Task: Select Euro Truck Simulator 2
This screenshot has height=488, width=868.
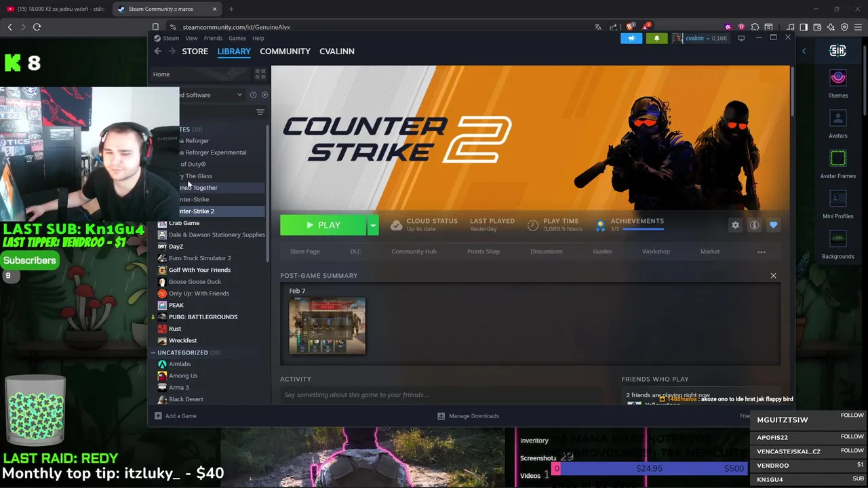Action: [199, 258]
